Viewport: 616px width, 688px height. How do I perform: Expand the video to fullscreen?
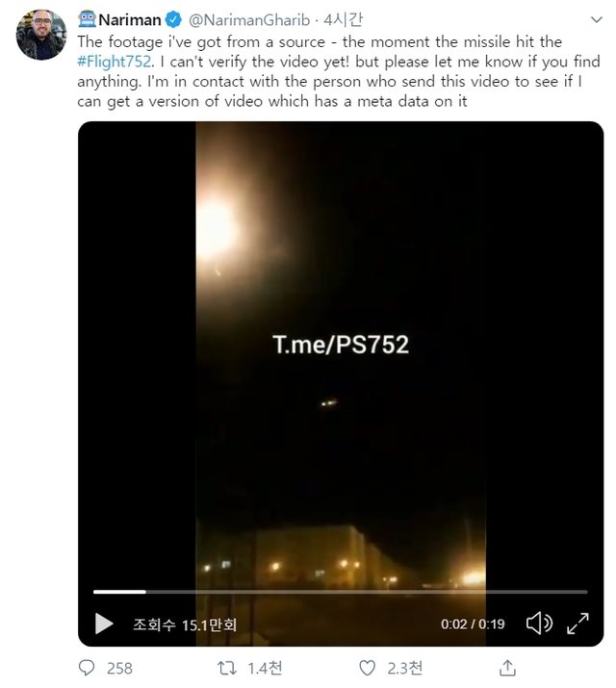577,624
